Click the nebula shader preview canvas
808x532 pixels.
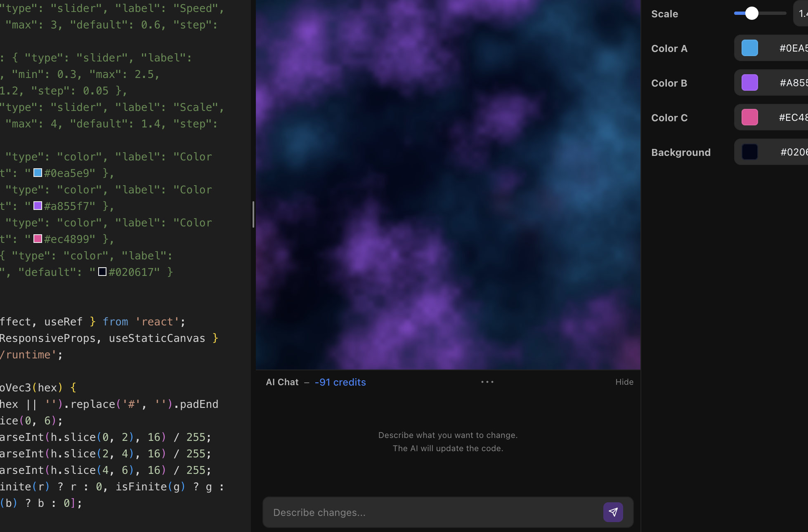pos(448,184)
